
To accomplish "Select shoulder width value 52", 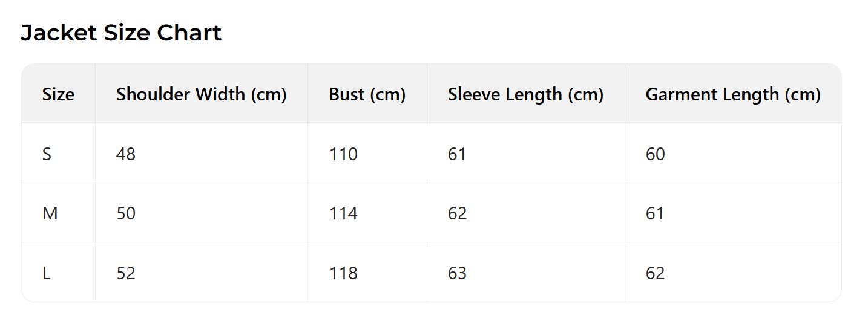I will pyautogui.click(x=126, y=273).
